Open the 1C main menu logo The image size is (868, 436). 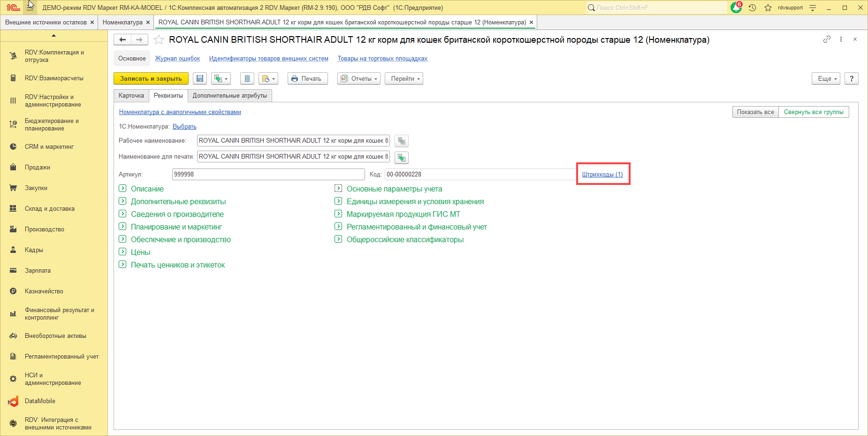point(13,8)
